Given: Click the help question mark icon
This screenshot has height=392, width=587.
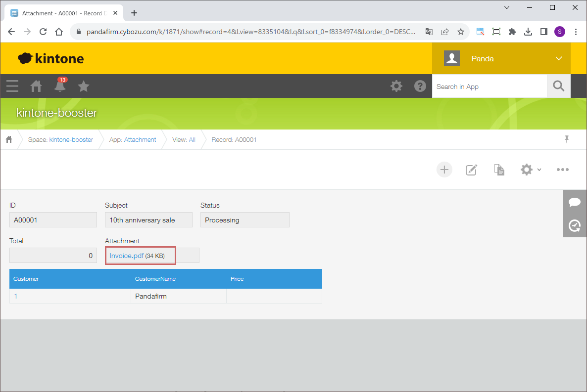Looking at the screenshot, I should tap(420, 87).
